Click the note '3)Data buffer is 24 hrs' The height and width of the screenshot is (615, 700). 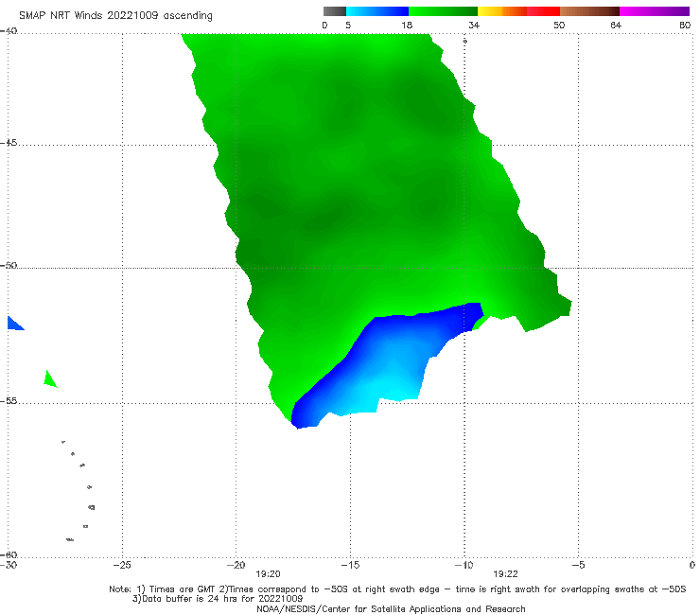point(218,599)
